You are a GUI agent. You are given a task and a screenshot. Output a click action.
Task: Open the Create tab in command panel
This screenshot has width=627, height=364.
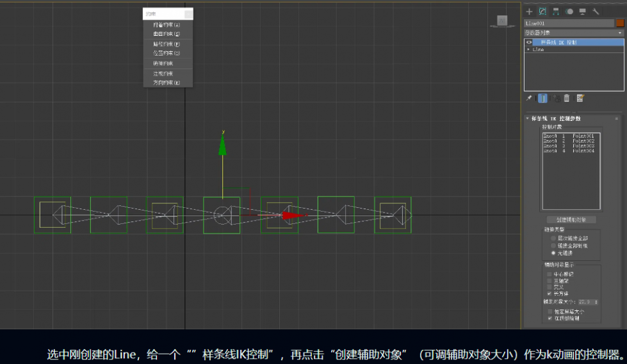coord(529,12)
